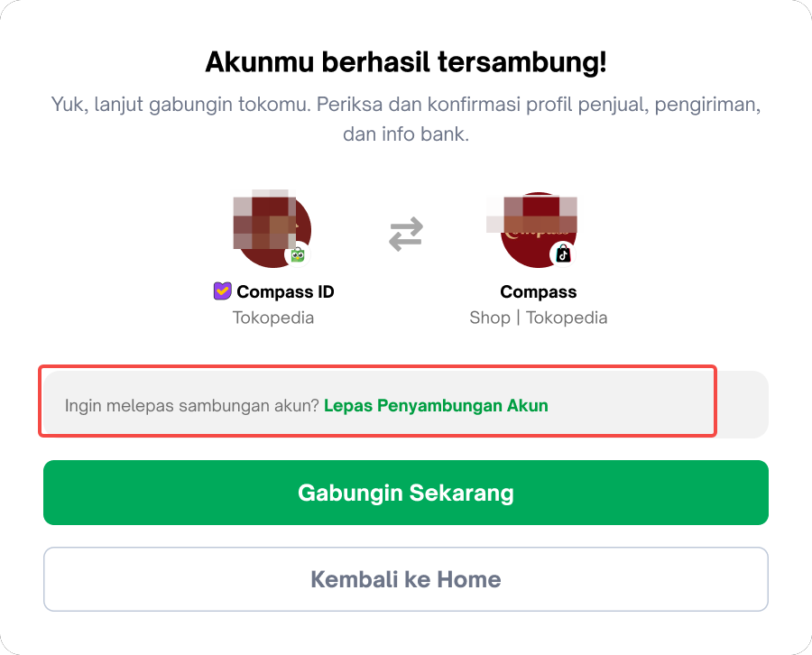Select the Compass ID Tokopedia profile picture
812x655 pixels.
[x=271, y=227]
